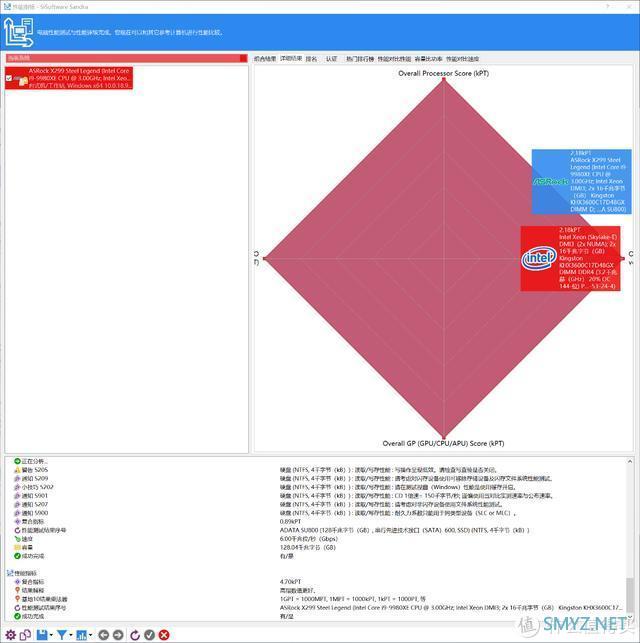Switch to the 性能对比速度 tab
Image resolution: width=640 pixels, height=643 pixels.
(x=462, y=59)
